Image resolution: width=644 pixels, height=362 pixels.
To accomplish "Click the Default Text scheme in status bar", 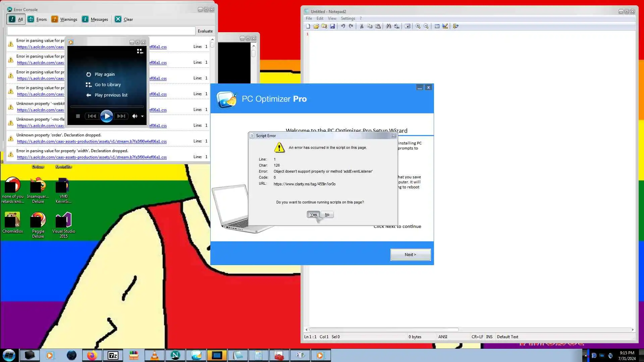I will click(507, 337).
